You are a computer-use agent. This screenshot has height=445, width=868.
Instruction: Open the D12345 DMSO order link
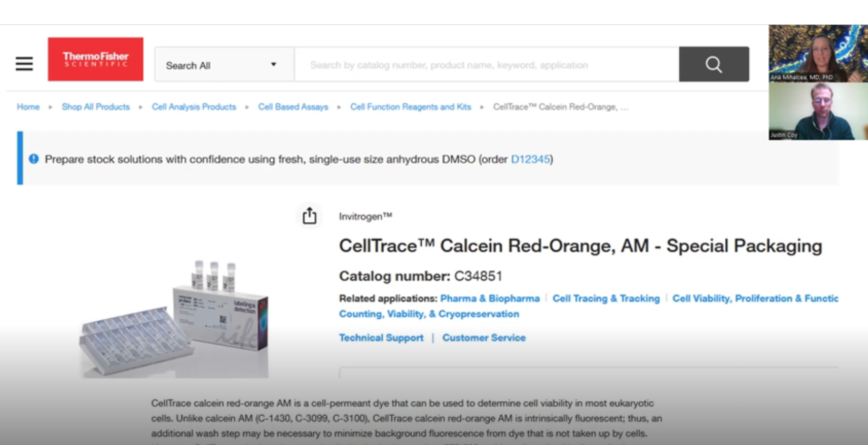coord(530,159)
